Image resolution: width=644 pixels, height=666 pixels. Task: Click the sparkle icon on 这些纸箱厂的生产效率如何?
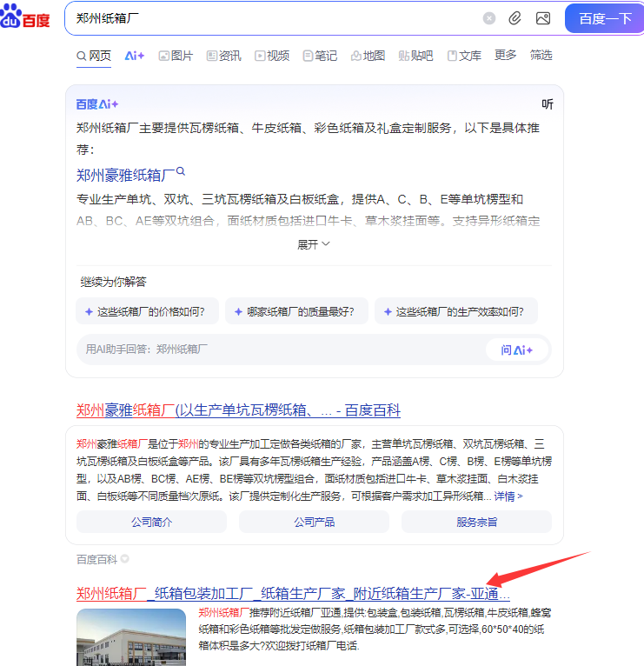tap(388, 312)
